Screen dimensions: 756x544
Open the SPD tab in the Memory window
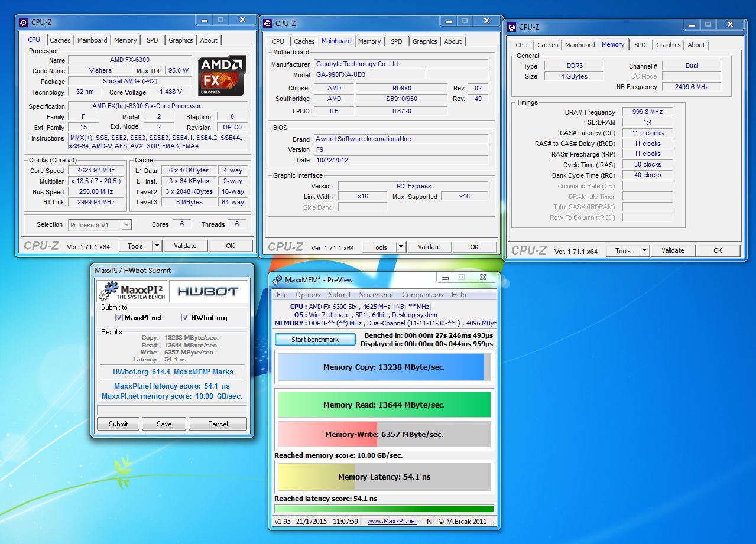(640, 45)
